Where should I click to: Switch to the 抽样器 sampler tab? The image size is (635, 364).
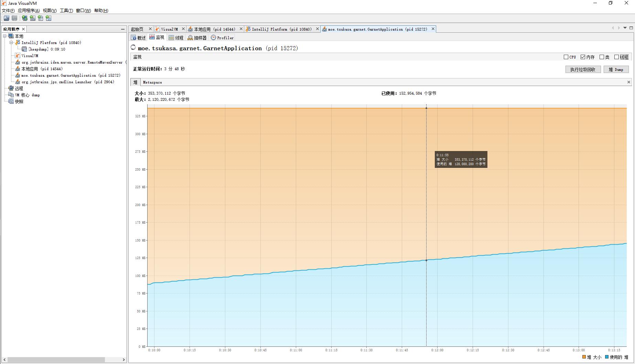[197, 38]
